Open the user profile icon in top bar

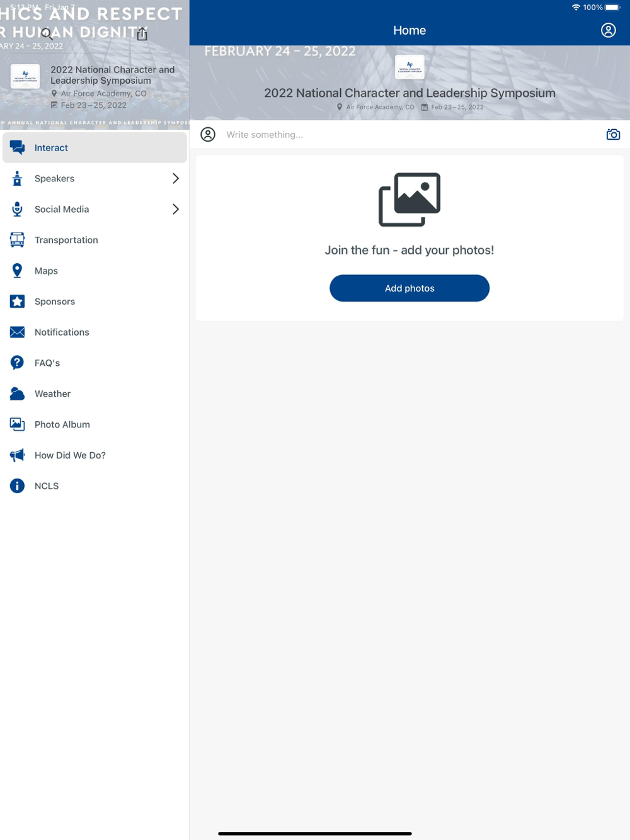(x=608, y=30)
